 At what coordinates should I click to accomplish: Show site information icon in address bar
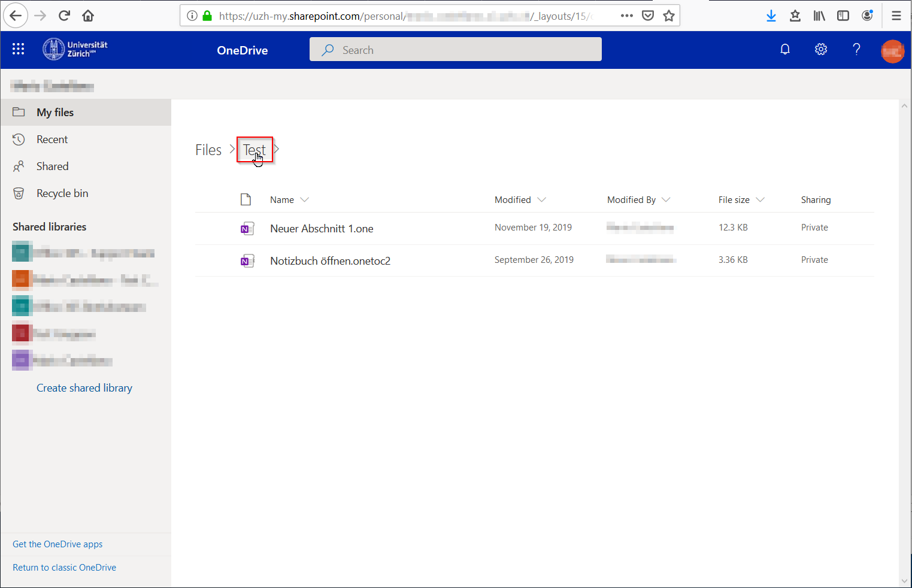(192, 16)
